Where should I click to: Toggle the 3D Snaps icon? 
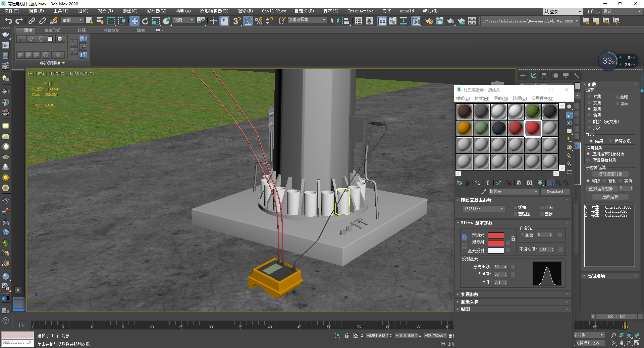tap(237, 21)
